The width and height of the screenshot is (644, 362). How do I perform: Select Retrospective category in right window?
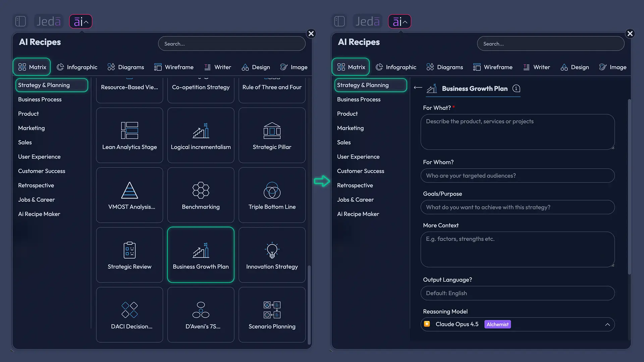[355, 185]
